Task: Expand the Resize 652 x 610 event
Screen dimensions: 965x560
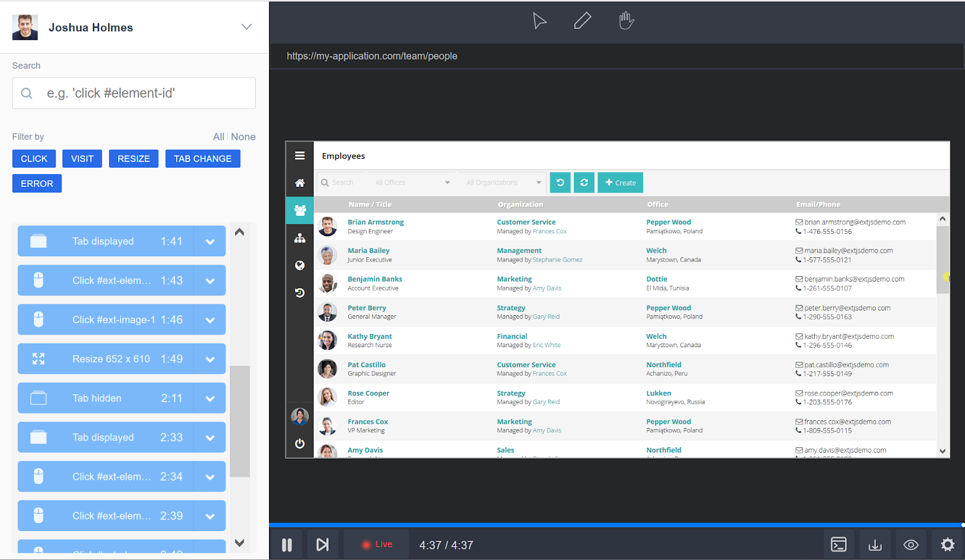Action: point(210,359)
